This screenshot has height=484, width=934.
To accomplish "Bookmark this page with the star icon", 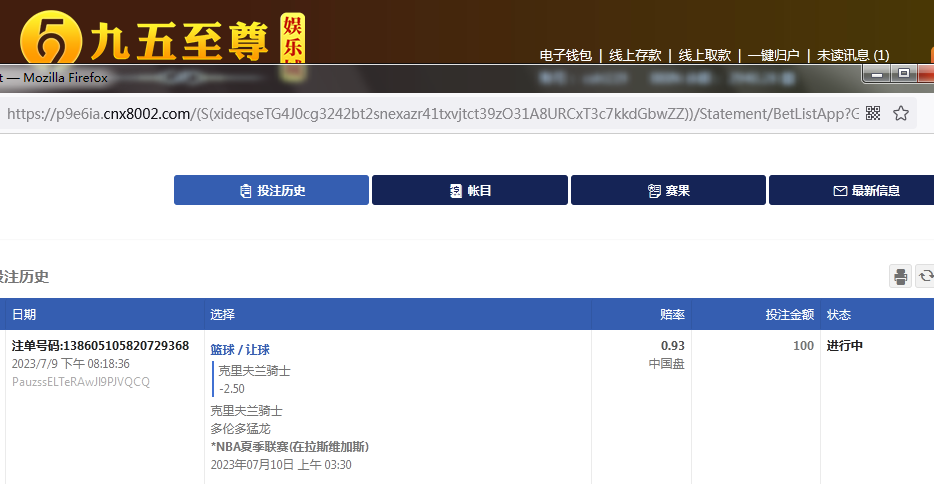I will click(901, 113).
